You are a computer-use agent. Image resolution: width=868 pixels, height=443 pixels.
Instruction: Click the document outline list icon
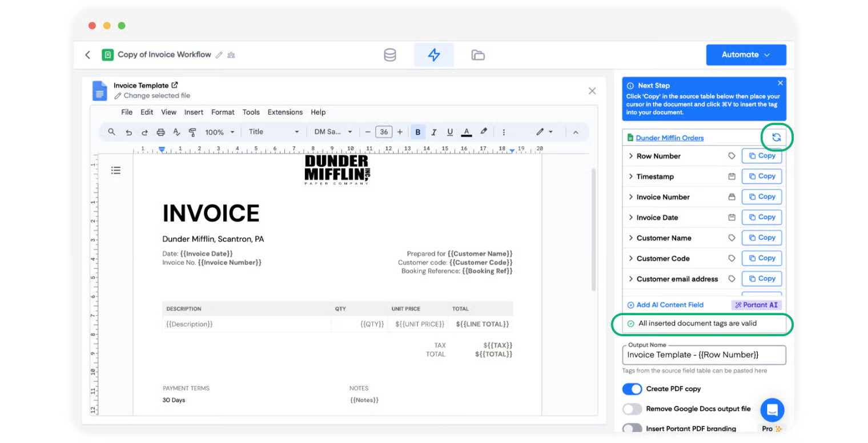point(116,170)
